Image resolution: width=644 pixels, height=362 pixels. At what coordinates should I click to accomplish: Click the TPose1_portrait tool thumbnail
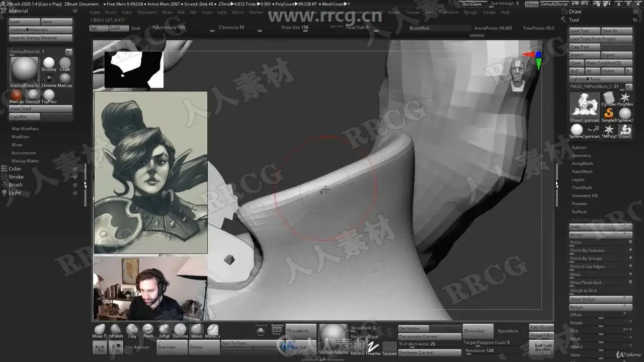point(585,107)
